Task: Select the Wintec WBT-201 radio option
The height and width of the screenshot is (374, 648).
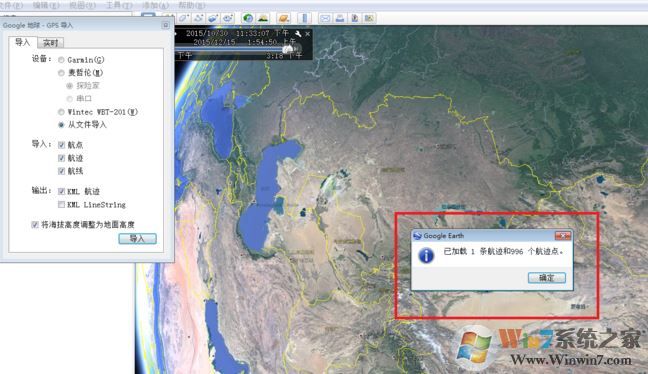Action: 61,112
